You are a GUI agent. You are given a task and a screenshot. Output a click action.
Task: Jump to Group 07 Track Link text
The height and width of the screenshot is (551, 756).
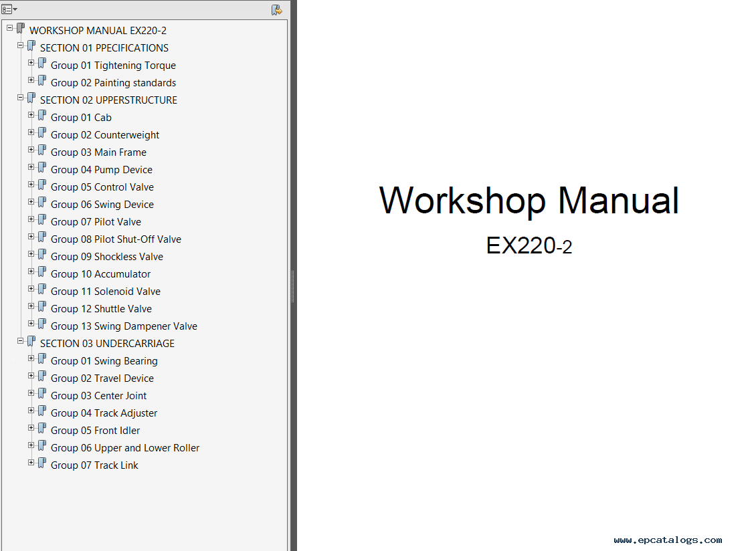tap(94, 465)
